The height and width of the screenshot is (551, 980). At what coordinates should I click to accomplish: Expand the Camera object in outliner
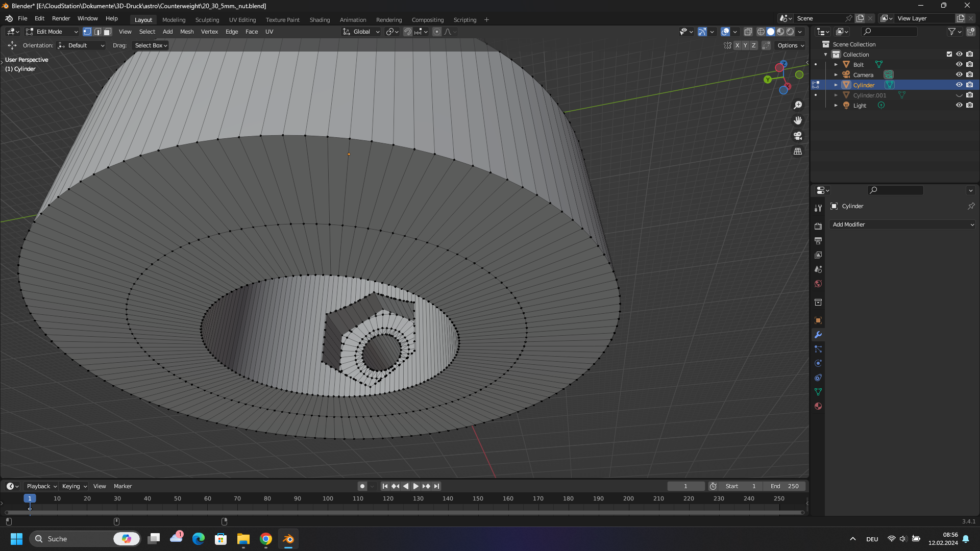836,75
